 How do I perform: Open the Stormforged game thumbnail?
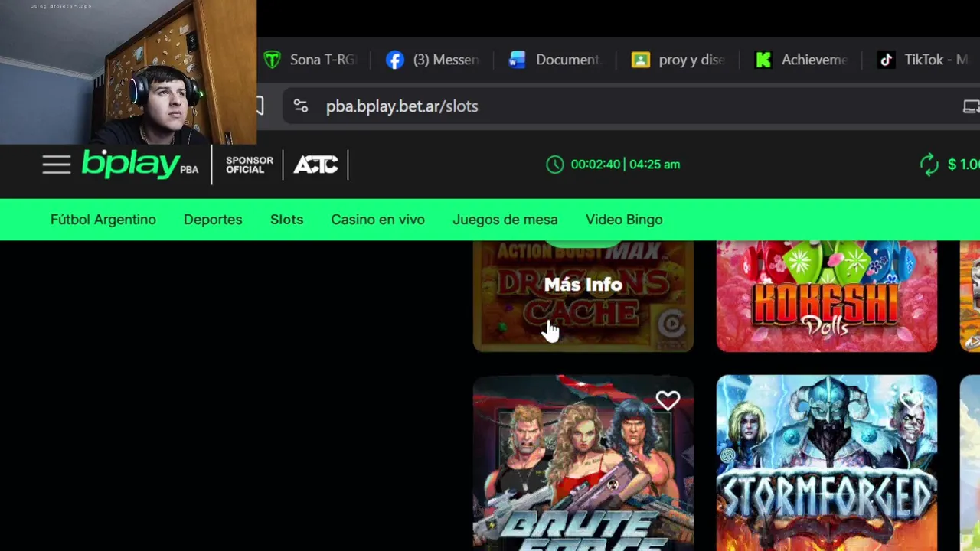pyautogui.click(x=826, y=462)
